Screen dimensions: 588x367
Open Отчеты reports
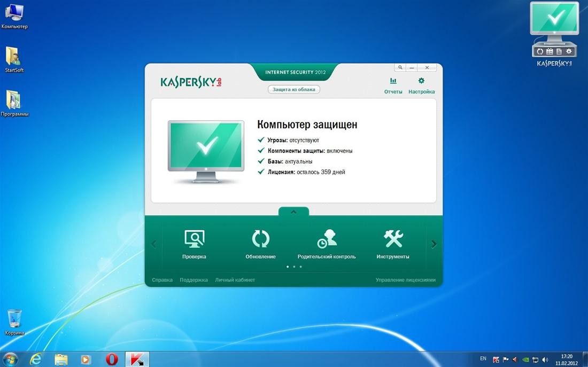pyautogui.click(x=393, y=86)
